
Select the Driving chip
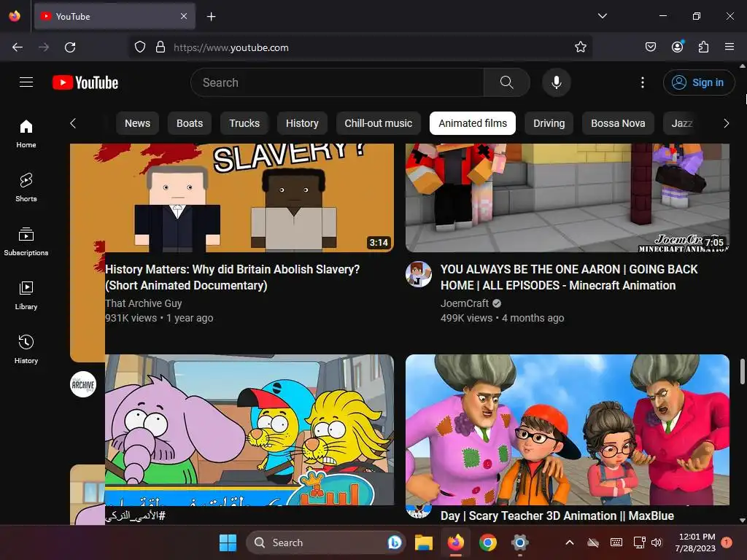(x=549, y=123)
